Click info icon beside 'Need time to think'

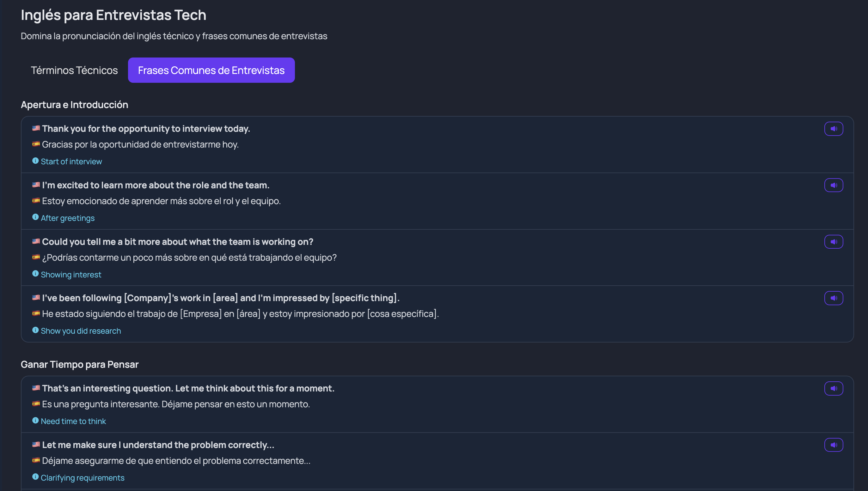[x=35, y=421]
